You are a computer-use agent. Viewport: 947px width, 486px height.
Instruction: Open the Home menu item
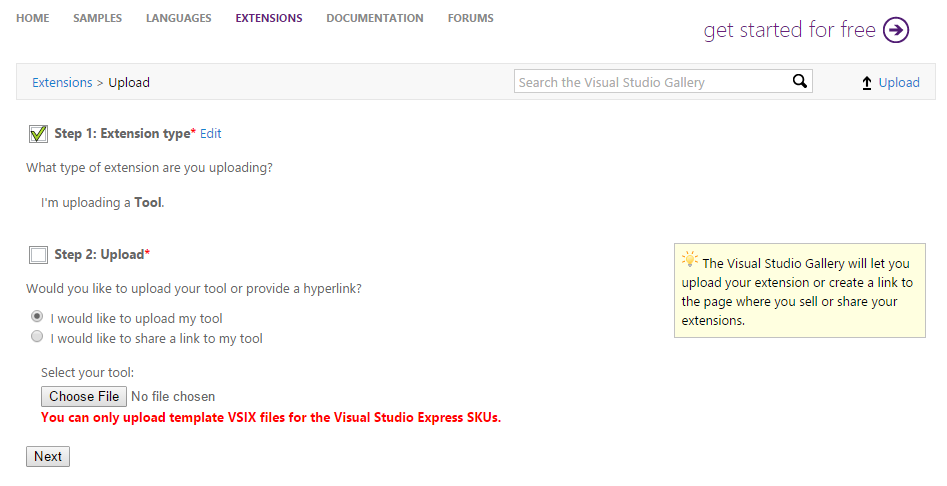[x=33, y=18]
